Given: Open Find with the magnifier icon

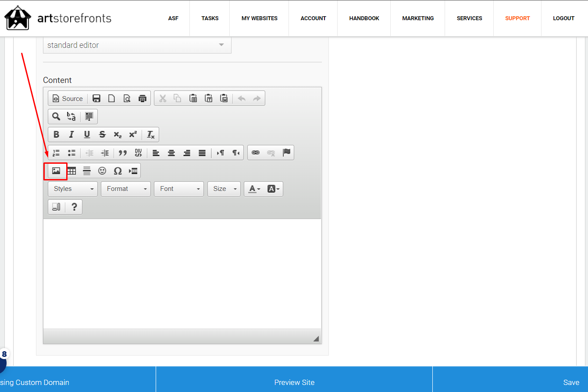Looking at the screenshot, I should [x=56, y=116].
